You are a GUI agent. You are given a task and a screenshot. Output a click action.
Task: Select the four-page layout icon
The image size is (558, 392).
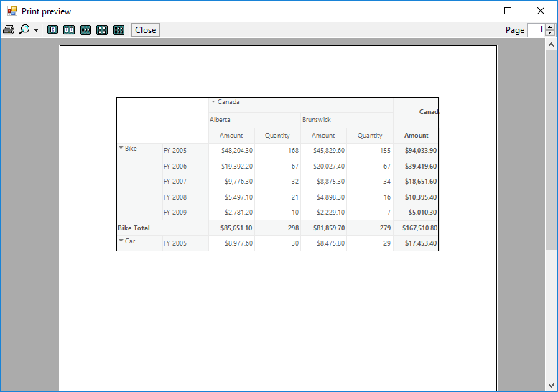(102, 30)
